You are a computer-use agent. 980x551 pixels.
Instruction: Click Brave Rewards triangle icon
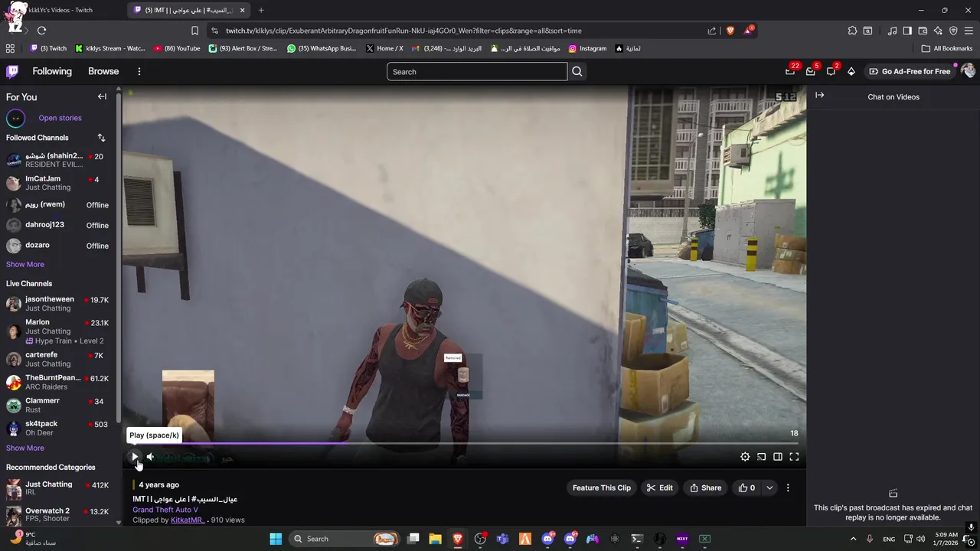[748, 31]
